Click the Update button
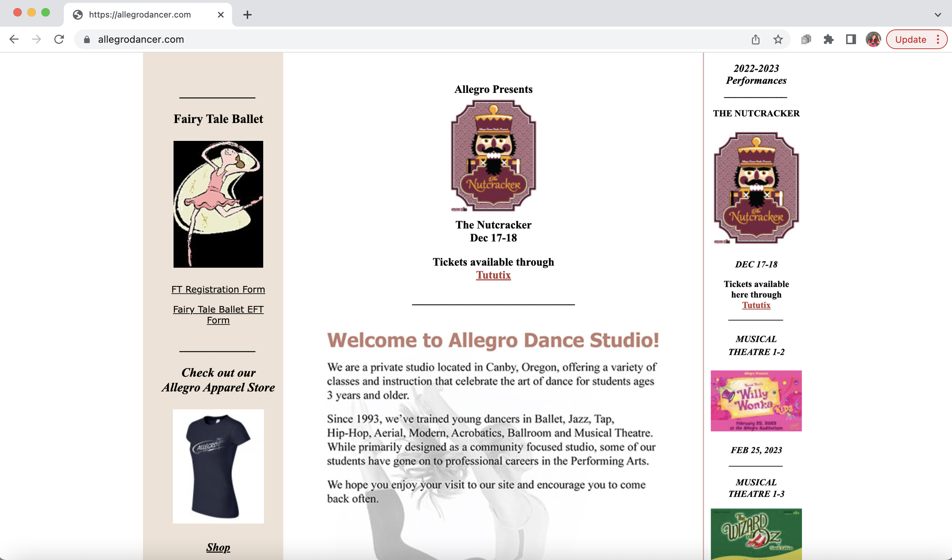952x560 pixels. (910, 40)
